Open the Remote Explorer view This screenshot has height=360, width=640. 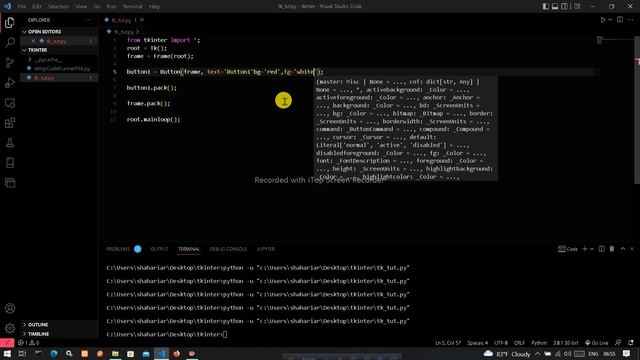pos(10,103)
